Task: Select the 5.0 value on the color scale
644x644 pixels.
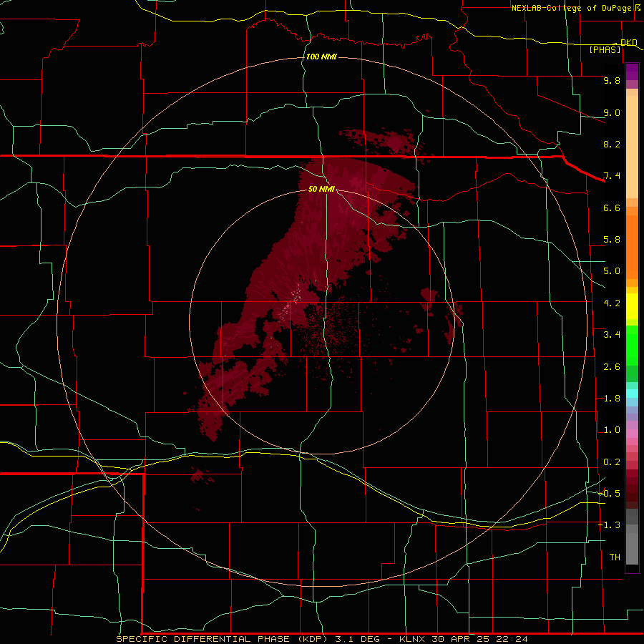Action: (612, 271)
